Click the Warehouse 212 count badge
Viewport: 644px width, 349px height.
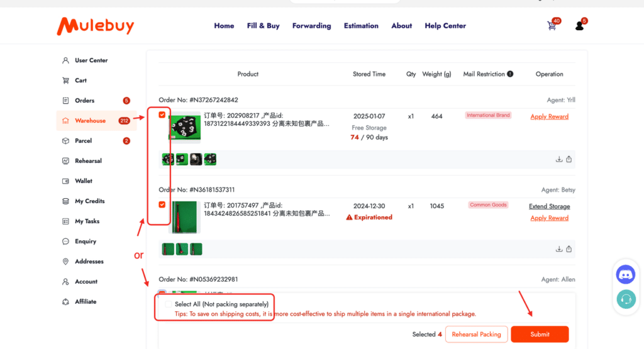point(124,121)
